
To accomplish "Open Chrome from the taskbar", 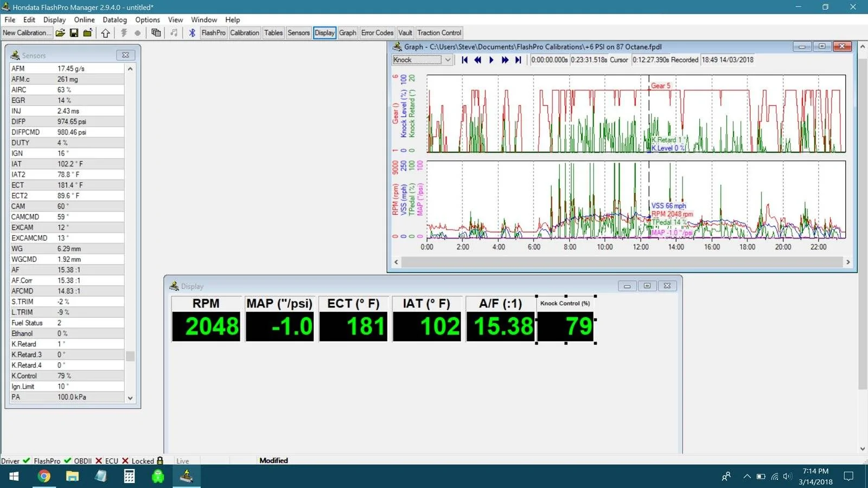I will [x=44, y=476].
